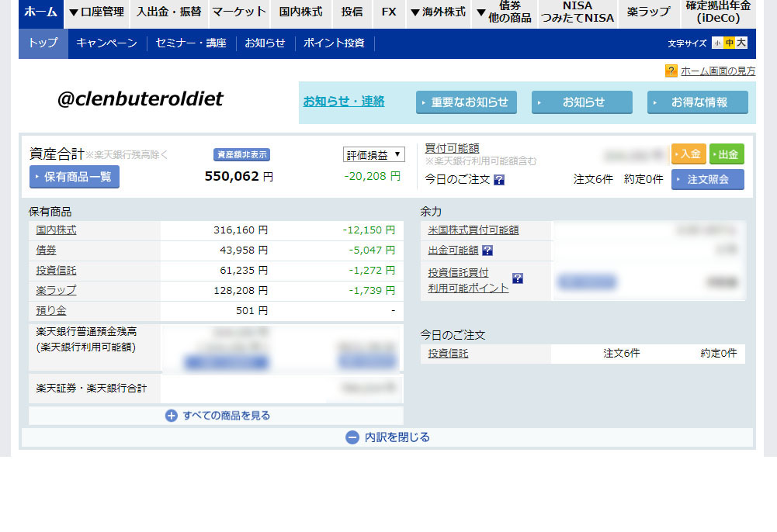
Task: Click the 重要なお知らせ button
Action: tap(467, 102)
